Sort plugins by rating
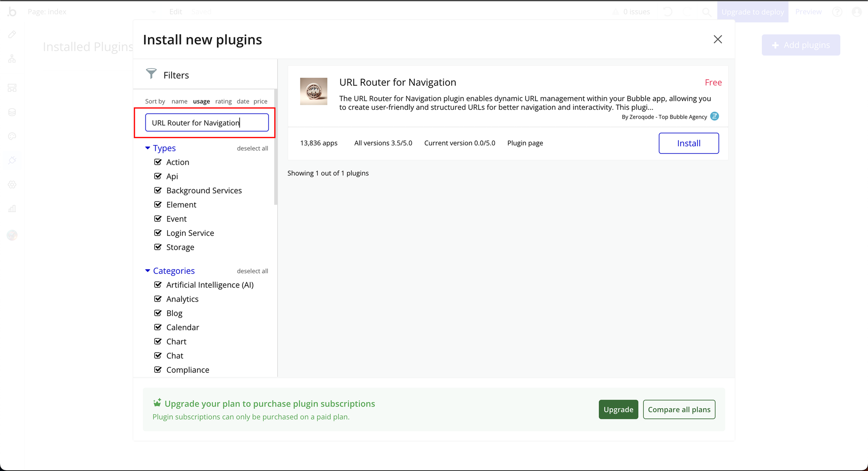Viewport: 868px width, 471px height. tap(223, 101)
